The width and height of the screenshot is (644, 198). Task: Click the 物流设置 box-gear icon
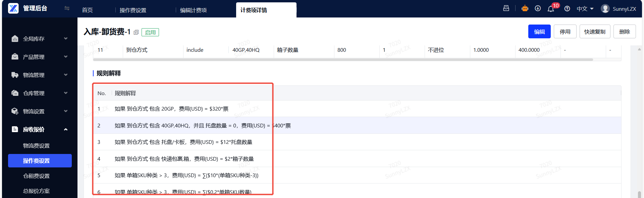[15, 111]
